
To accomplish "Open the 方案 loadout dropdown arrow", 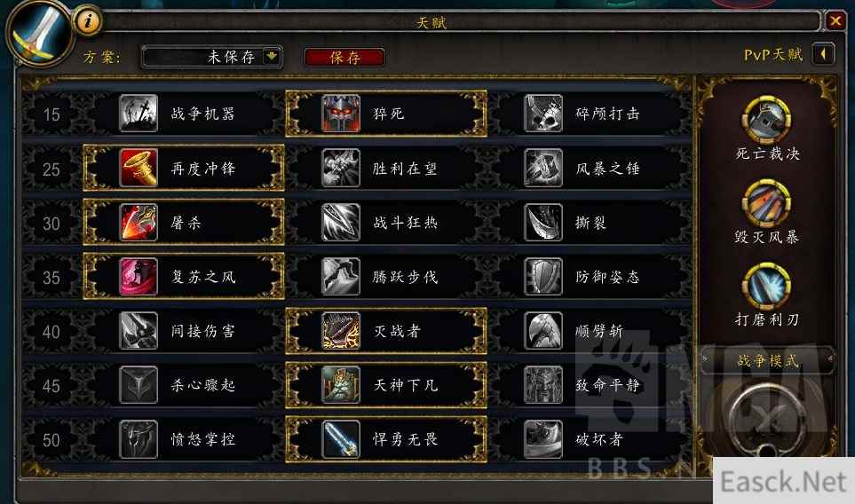I will 271,56.
